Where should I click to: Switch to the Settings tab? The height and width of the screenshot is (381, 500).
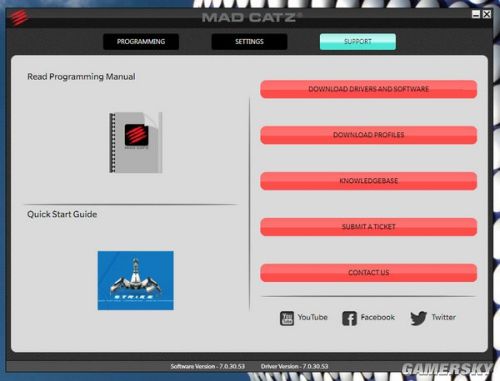click(x=249, y=42)
